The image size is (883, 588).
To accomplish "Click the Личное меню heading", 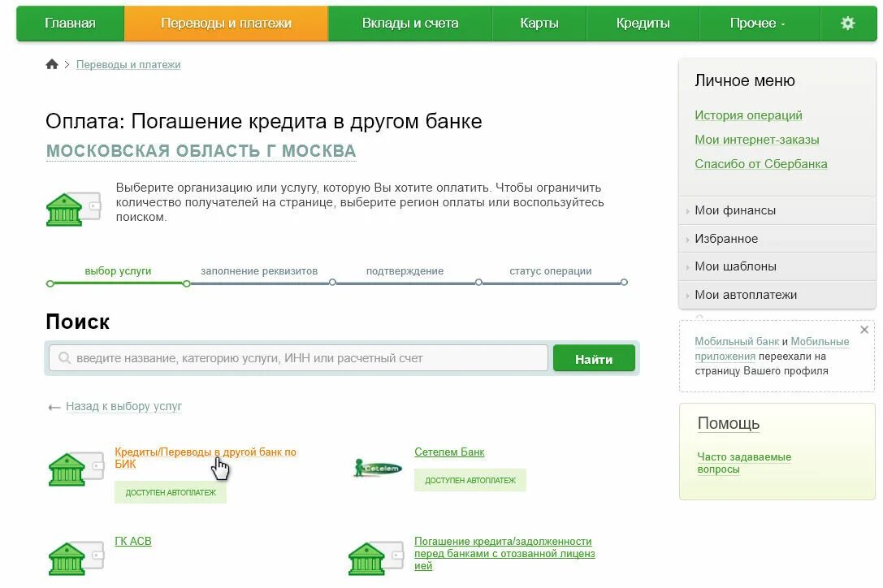I will (744, 80).
